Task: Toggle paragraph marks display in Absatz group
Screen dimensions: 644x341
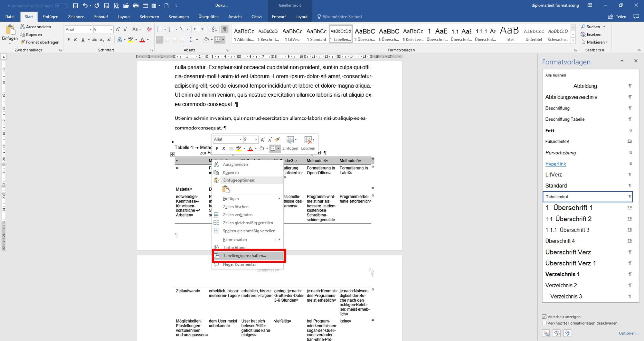Action: pyautogui.click(x=225, y=29)
